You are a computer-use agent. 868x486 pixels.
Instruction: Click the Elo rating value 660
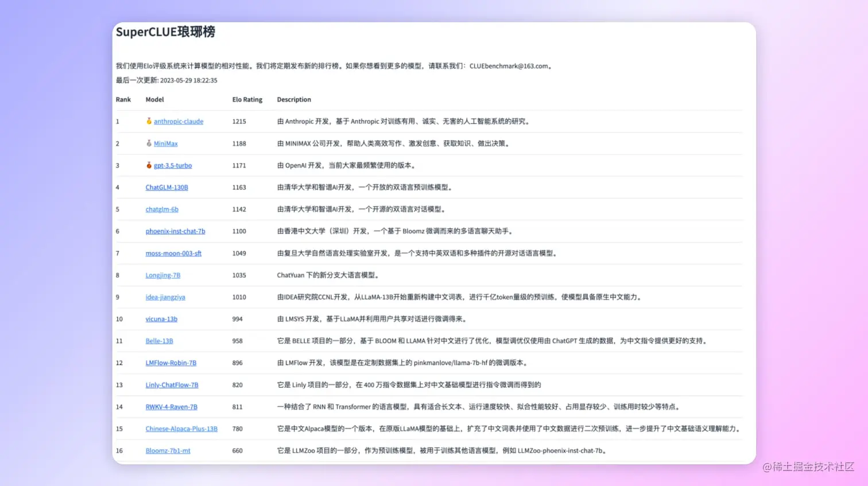pyautogui.click(x=238, y=450)
